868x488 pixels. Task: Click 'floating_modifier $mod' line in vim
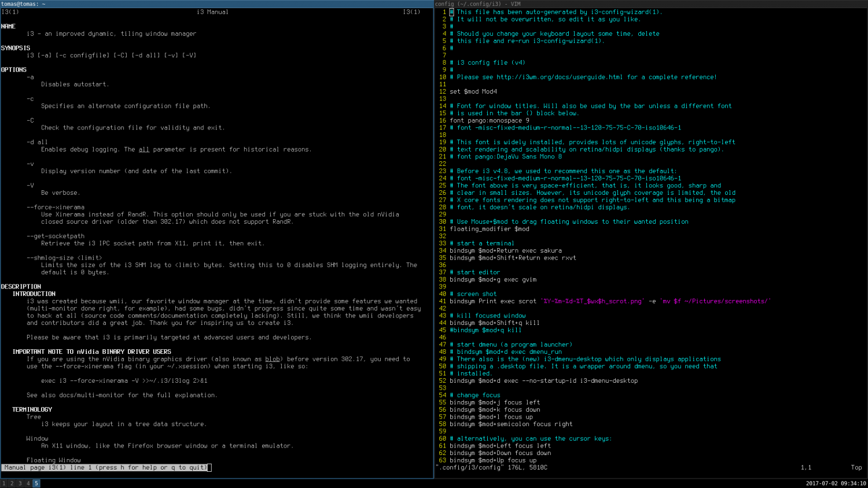[x=490, y=229]
